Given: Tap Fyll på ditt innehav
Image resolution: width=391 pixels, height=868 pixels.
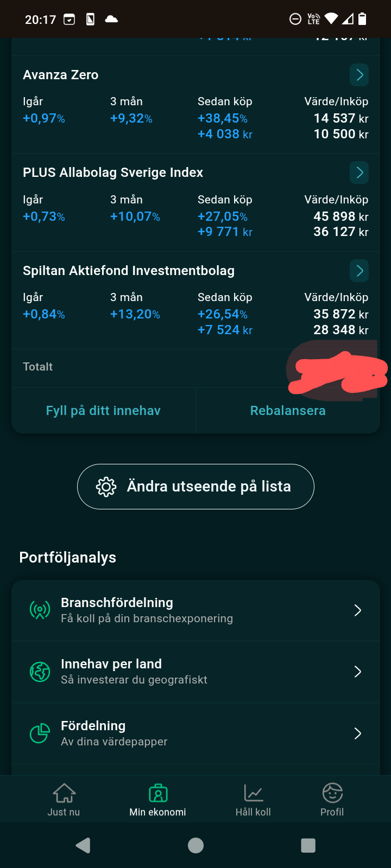Looking at the screenshot, I should point(103,411).
